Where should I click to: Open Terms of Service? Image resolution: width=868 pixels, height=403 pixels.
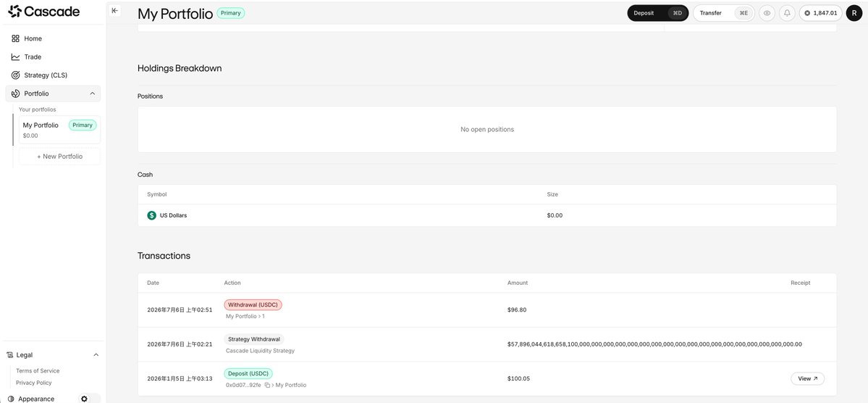click(x=38, y=371)
